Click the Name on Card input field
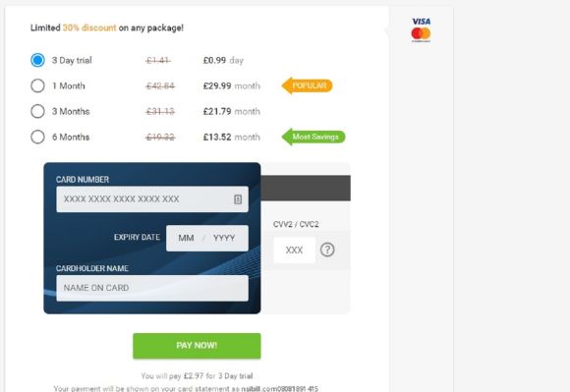Image resolution: width=570 pixels, height=392 pixels. 152,288
